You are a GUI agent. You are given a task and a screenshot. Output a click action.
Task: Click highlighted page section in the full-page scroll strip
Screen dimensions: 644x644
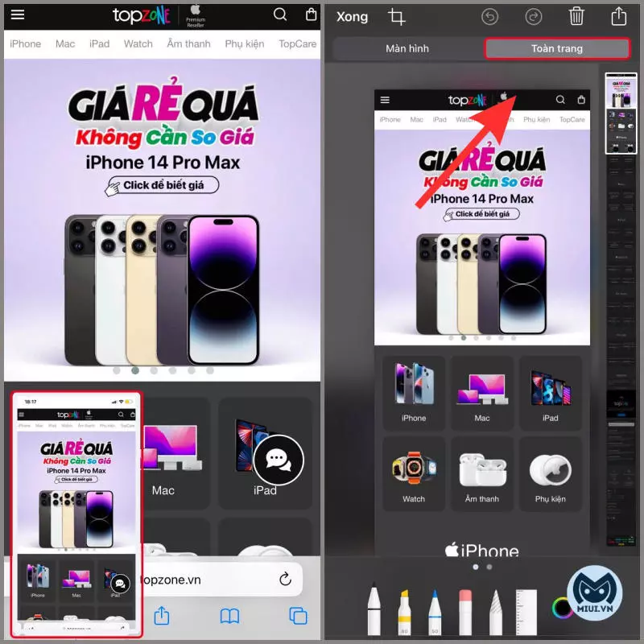[621, 114]
